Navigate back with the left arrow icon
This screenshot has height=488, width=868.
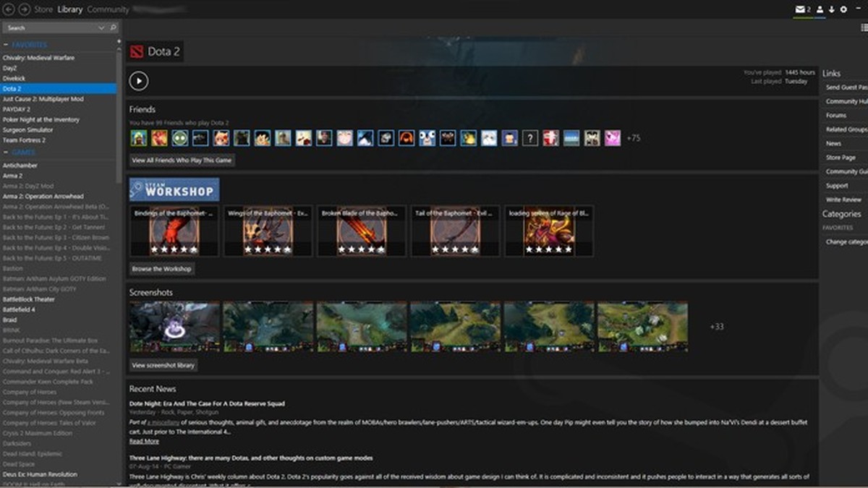point(8,9)
